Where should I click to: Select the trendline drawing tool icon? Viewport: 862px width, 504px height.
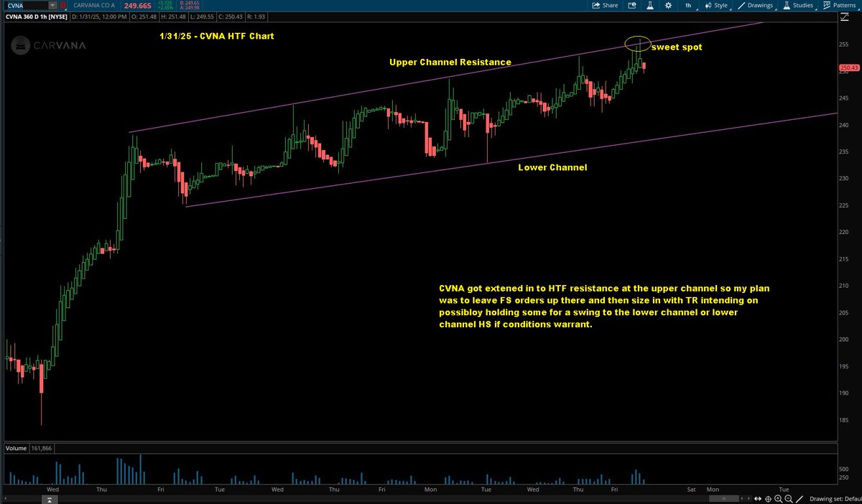tap(800, 499)
